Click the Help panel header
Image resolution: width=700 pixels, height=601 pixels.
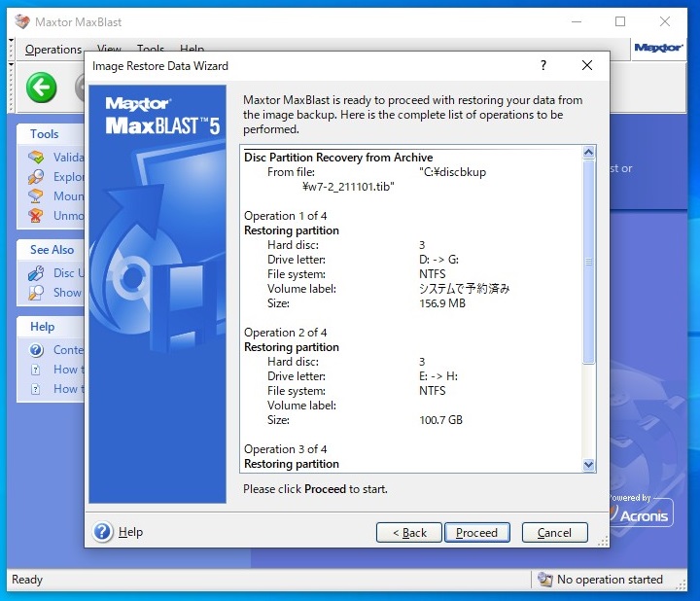pos(51,327)
